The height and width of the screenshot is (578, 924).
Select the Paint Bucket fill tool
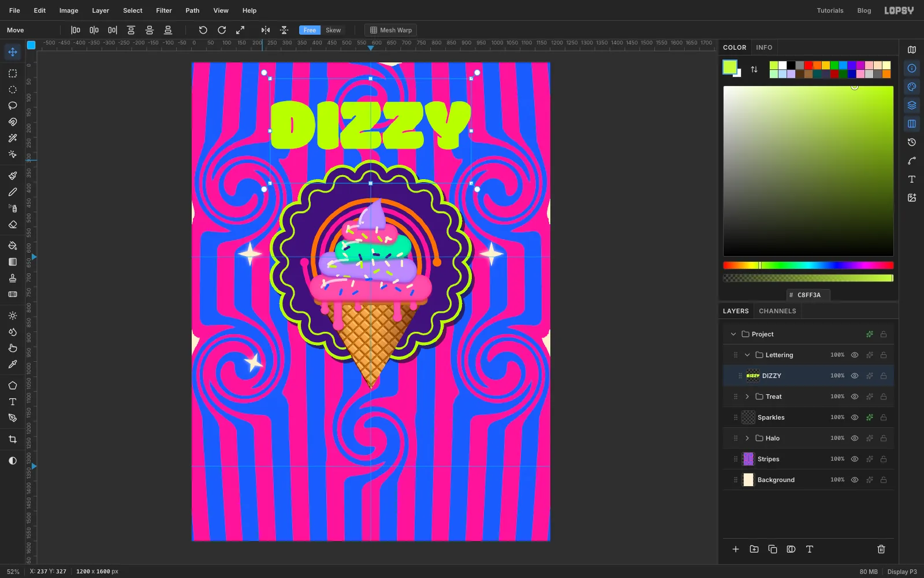pyautogui.click(x=13, y=246)
